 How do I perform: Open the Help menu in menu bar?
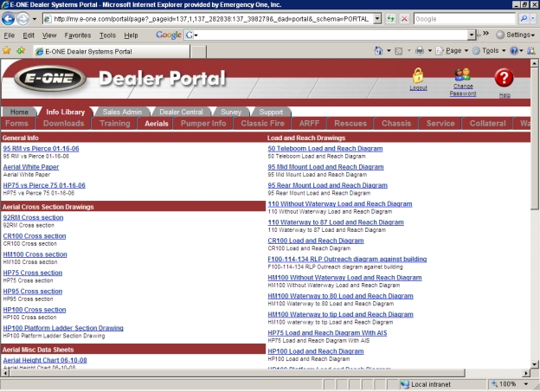tap(131, 35)
